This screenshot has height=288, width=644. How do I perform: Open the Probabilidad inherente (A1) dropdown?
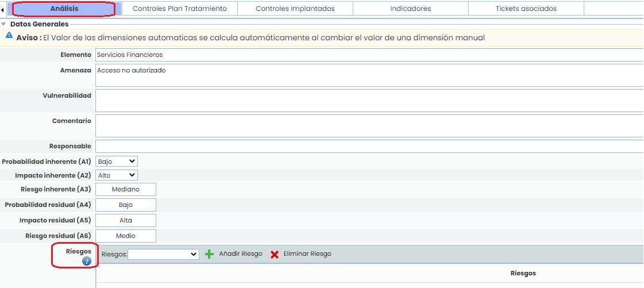pyautogui.click(x=117, y=162)
